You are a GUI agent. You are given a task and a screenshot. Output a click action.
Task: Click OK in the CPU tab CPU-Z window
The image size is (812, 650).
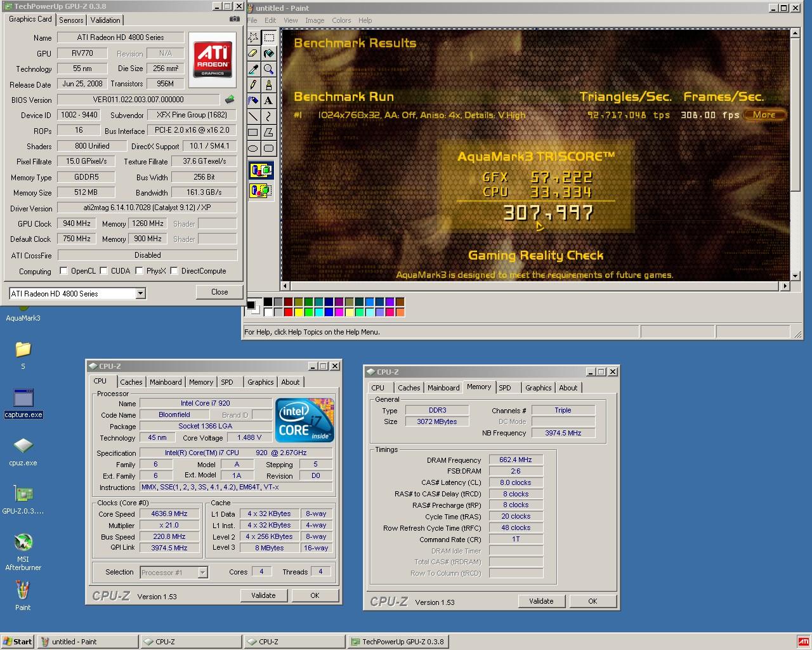(315, 595)
